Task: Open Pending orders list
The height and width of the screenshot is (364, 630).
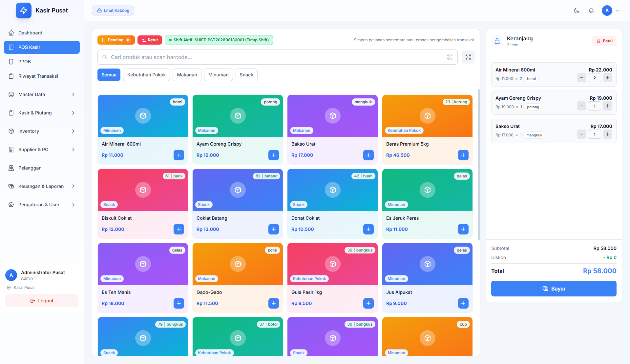Action: [116, 40]
